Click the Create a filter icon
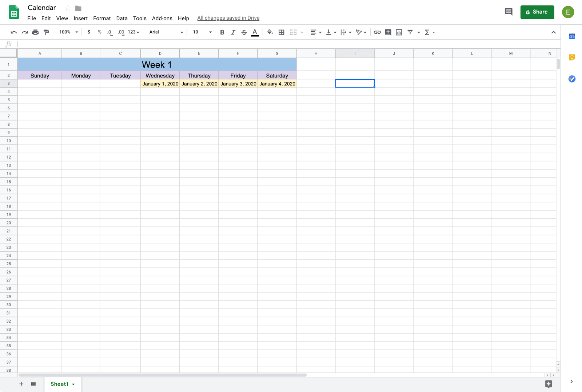Image resolution: width=582 pixels, height=392 pixels. click(410, 32)
